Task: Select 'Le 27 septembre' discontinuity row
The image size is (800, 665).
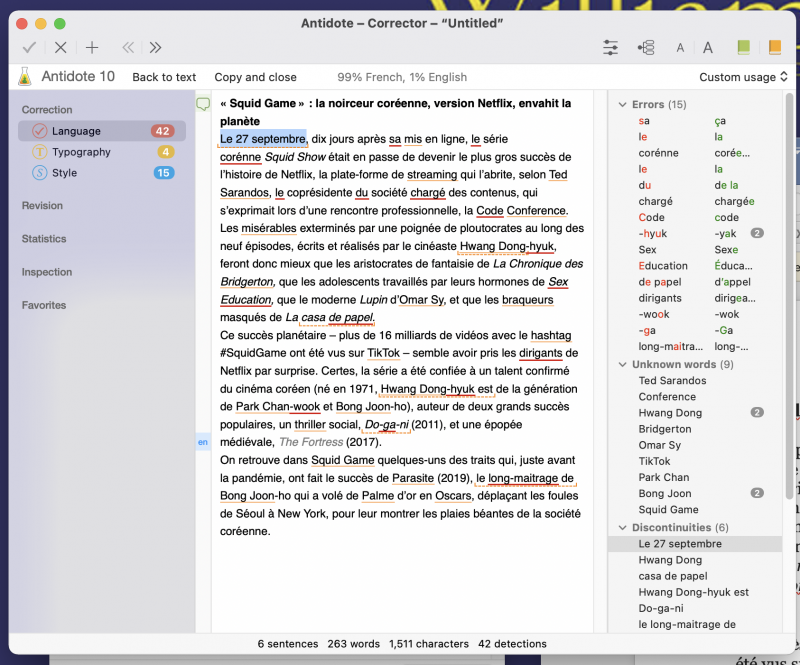Action: (695, 544)
